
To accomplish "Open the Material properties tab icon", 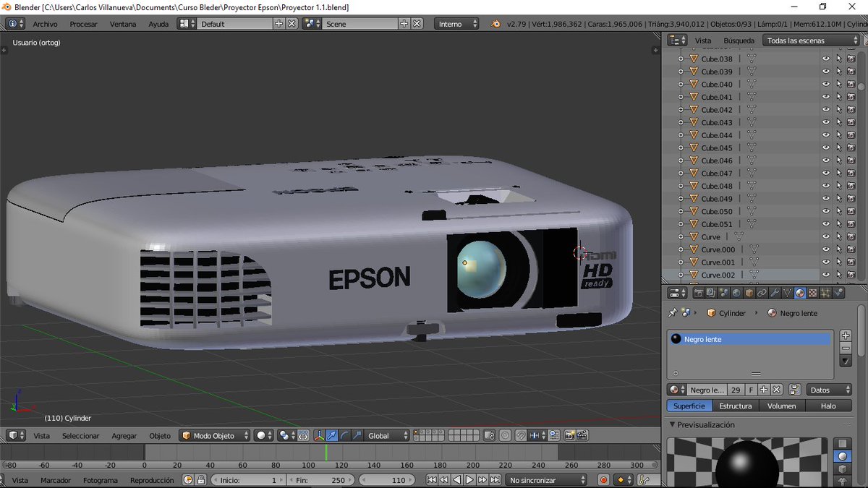I will 800,293.
